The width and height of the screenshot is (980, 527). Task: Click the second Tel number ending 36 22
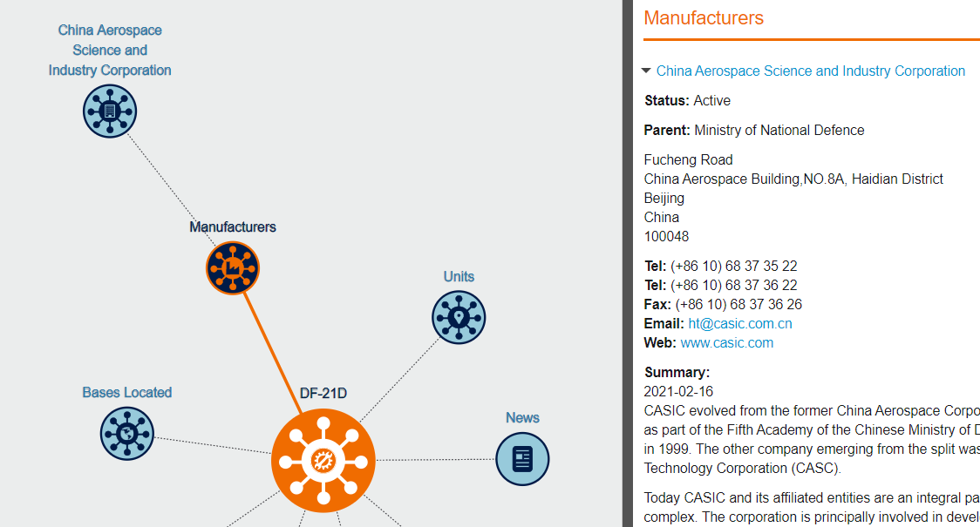click(x=721, y=286)
